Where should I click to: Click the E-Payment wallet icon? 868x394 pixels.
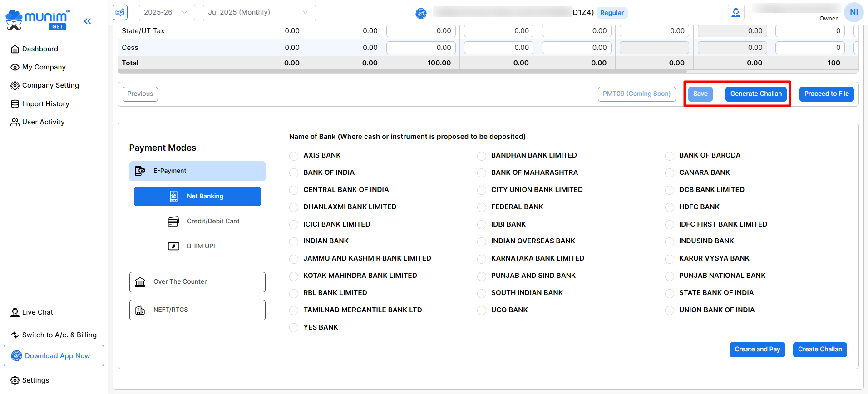(140, 171)
